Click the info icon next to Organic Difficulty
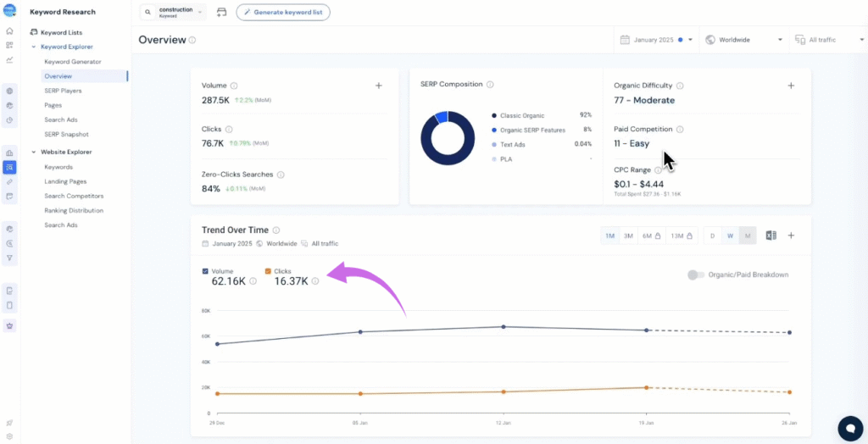 pyautogui.click(x=680, y=86)
